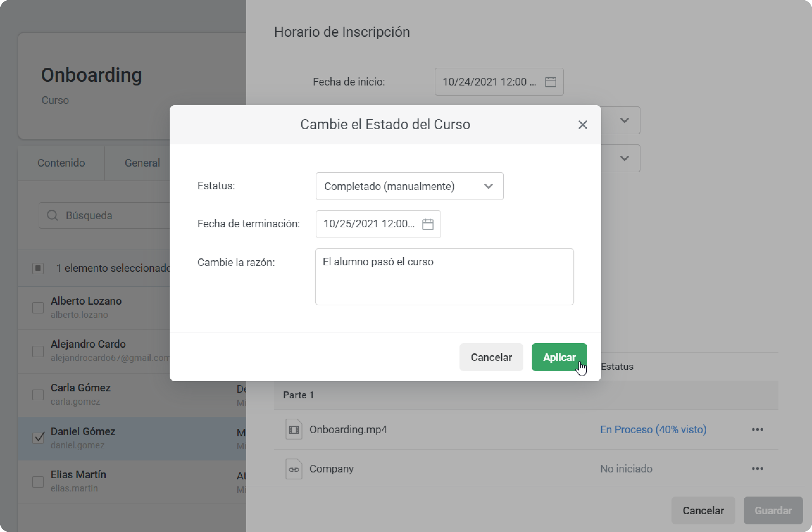812x532 pixels.
Task: Expand the first dropdown below Fecha de inicio
Action: pyautogui.click(x=624, y=121)
